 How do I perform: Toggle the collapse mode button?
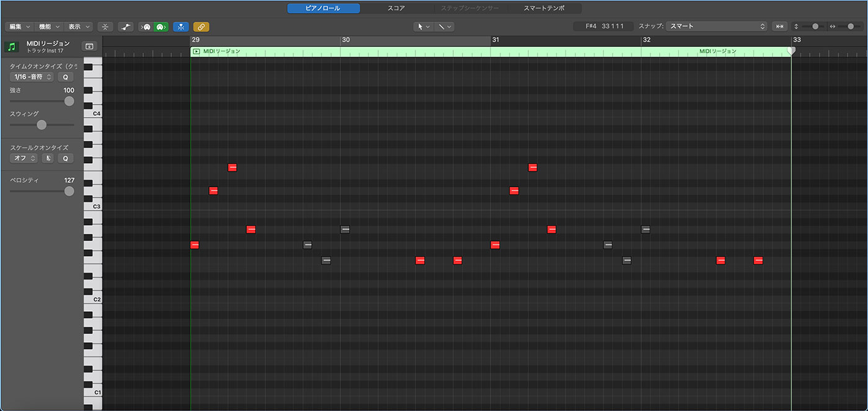(x=105, y=27)
